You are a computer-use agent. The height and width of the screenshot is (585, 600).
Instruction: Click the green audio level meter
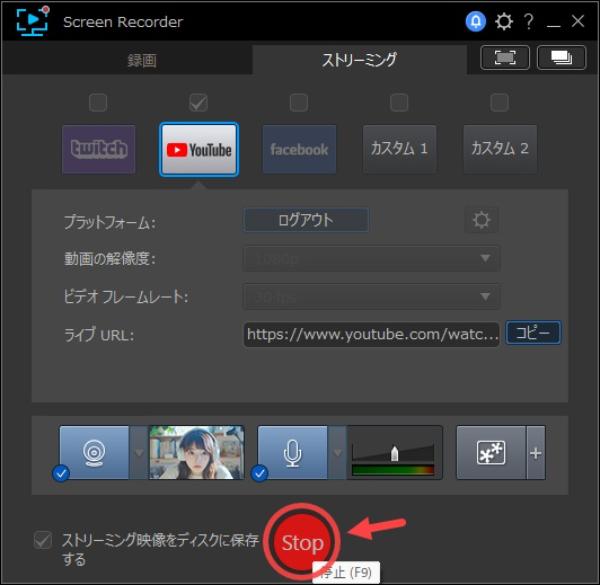tap(393, 470)
